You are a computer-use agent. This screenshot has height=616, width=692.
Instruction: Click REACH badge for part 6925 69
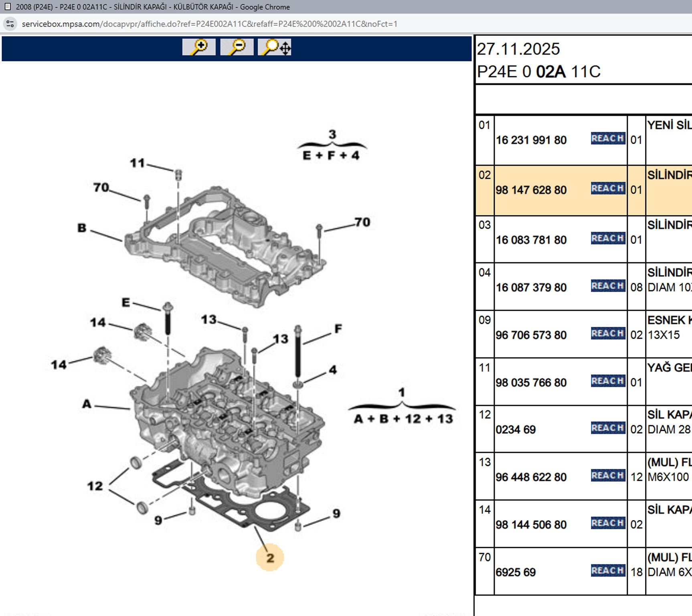[607, 571]
